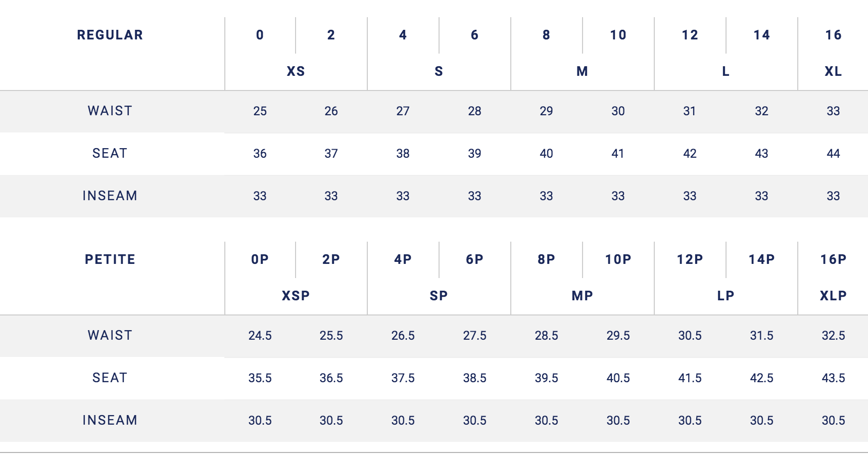The height and width of the screenshot is (454, 868).
Task: Select the 10P size column header
Action: 618,259
